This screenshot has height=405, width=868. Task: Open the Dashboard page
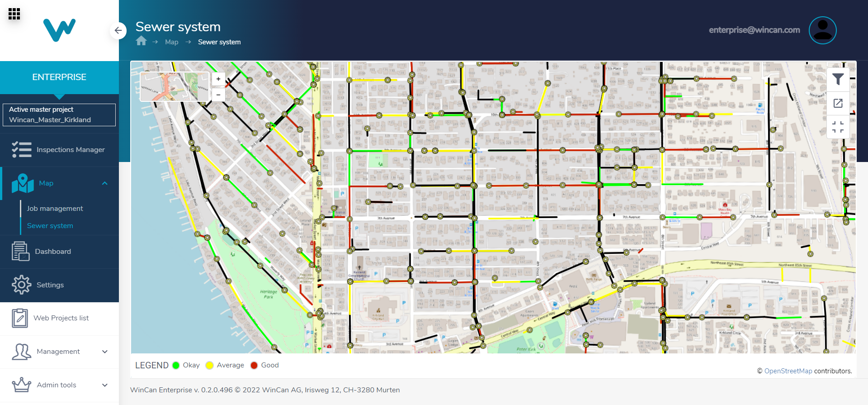(53, 252)
